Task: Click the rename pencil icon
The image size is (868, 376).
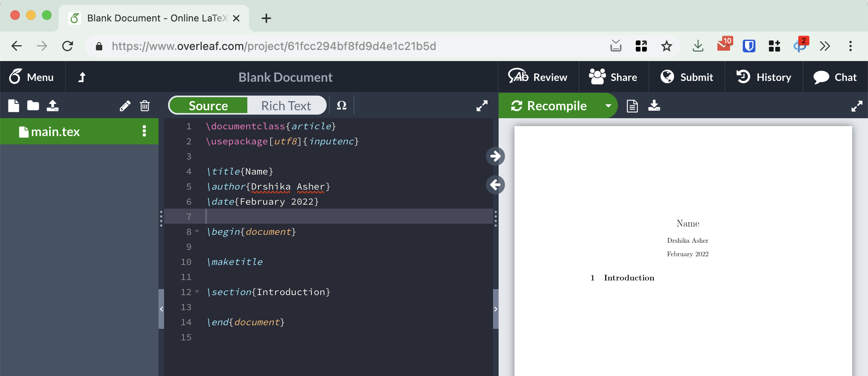Action: (125, 106)
